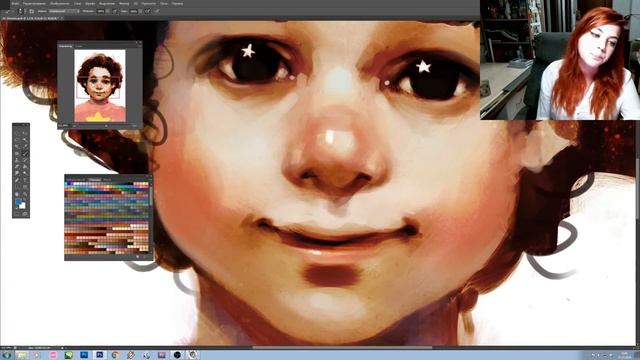640x360 pixels.
Task: Select the Blur tool
Action: pos(17,173)
